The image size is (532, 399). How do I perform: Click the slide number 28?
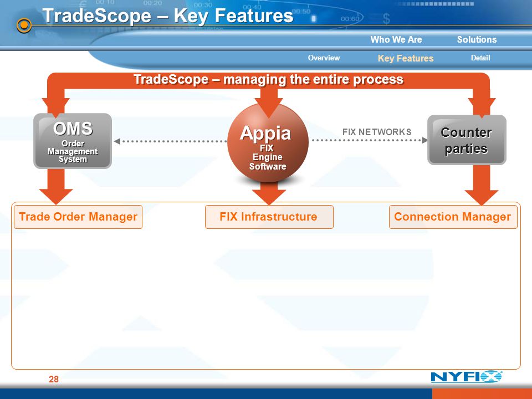[54, 379]
